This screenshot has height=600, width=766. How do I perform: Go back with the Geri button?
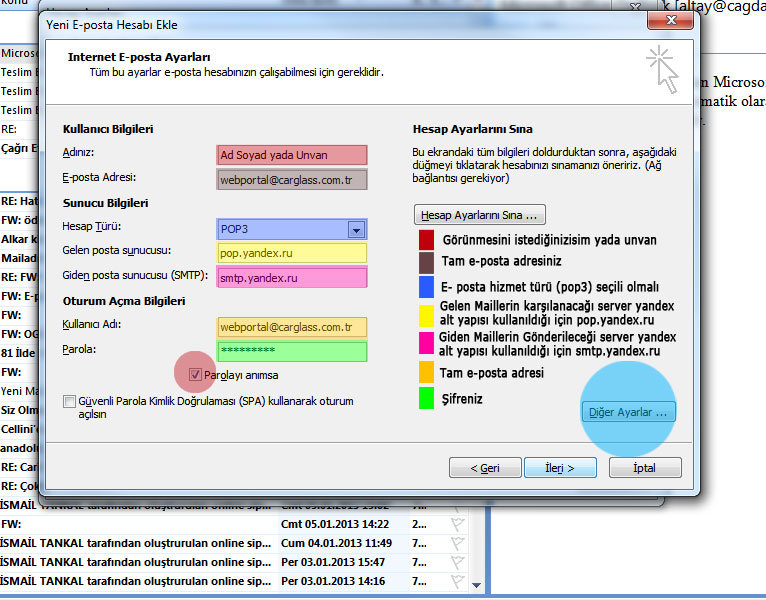coord(485,468)
